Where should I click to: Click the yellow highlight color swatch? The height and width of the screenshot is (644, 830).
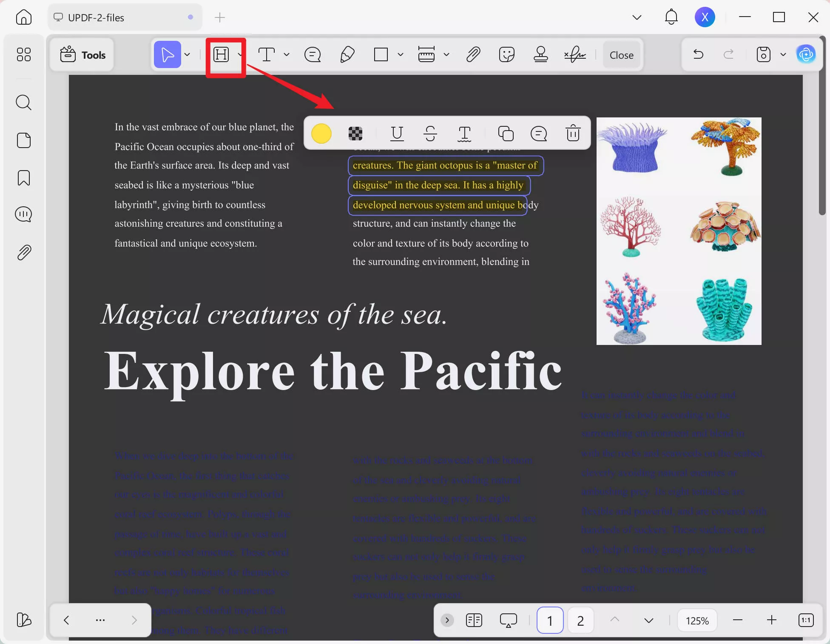point(321,134)
